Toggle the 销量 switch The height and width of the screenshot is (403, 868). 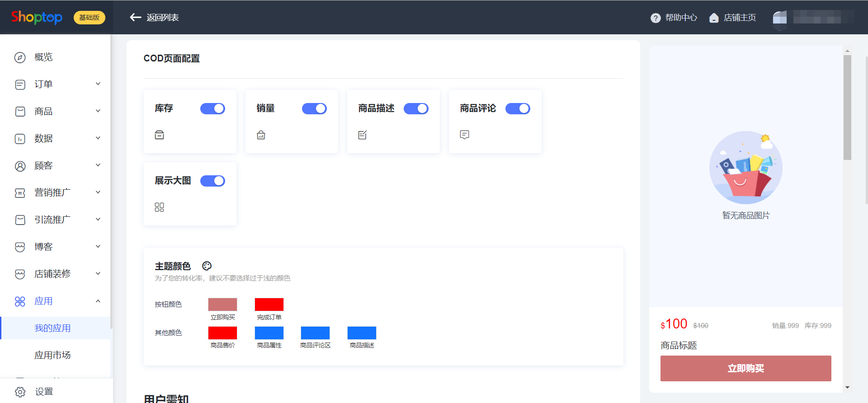pyautogui.click(x=314, y=108)
